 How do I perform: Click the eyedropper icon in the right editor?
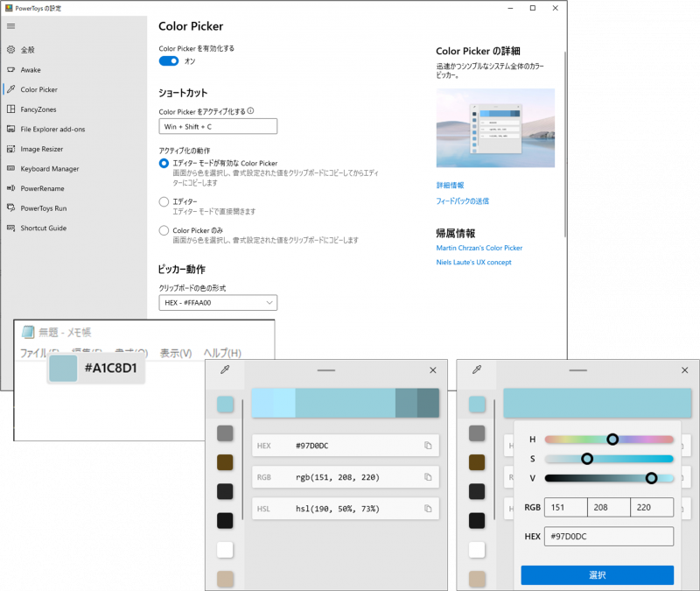click(477, 369)
